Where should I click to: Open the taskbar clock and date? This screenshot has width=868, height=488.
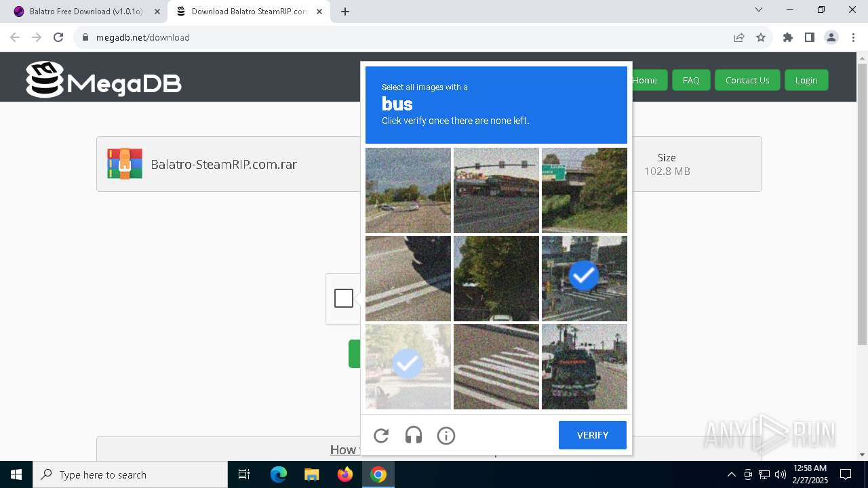pyautogui.click(x=810, y=474)
